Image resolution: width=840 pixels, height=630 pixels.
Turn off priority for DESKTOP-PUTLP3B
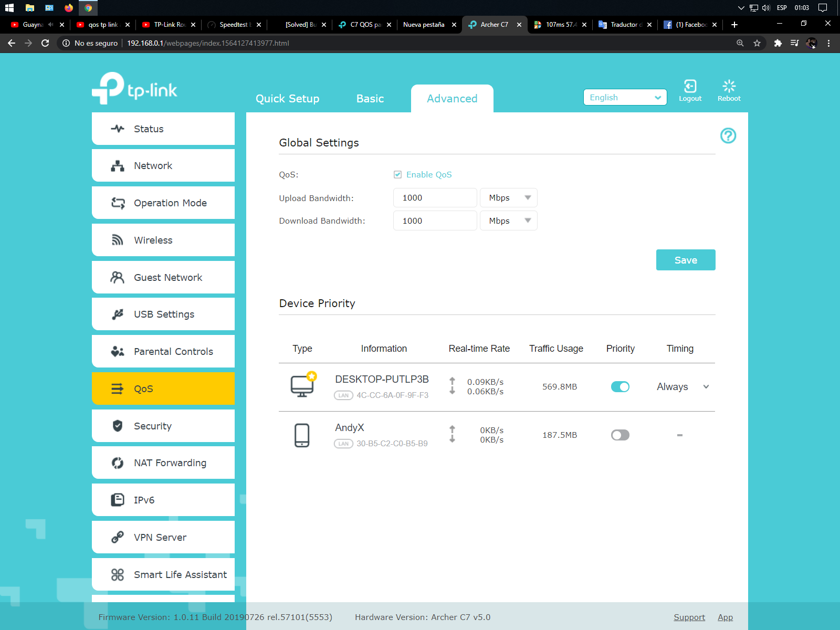click(620, 387)
